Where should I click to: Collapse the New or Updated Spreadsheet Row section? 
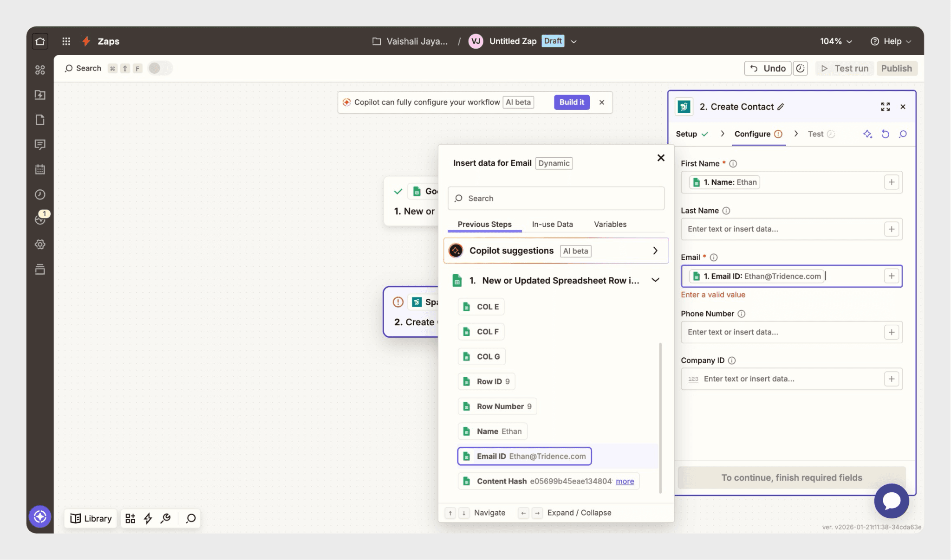click(x=655, y=280)
